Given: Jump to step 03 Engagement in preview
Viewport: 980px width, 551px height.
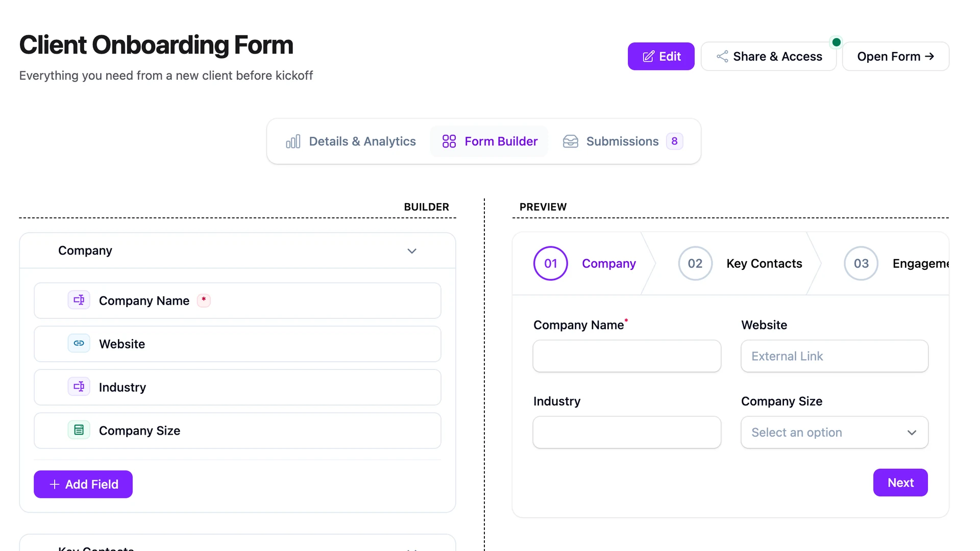Looking at the screenshot, I should [896, 264].
